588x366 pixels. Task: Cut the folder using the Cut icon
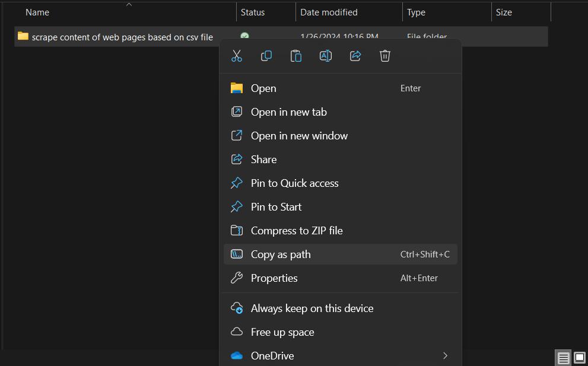pyautogui.click(x=237, y=56)
